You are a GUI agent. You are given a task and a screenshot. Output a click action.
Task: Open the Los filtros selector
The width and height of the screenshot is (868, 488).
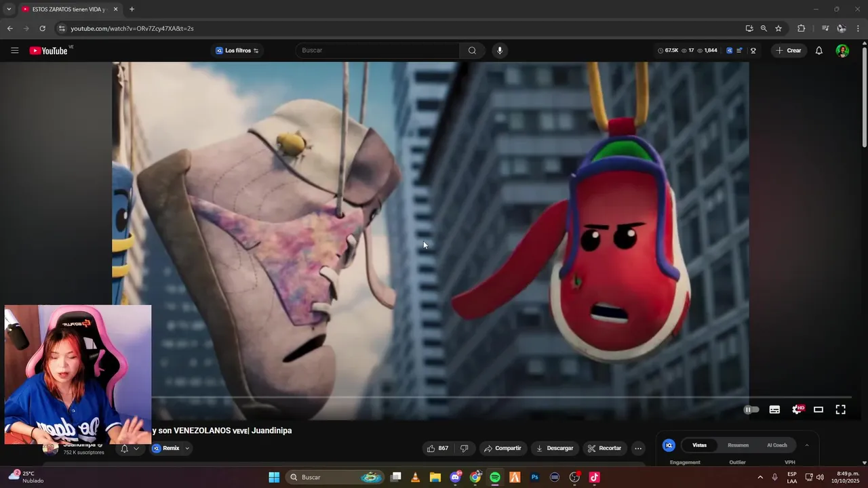[237, 50]
